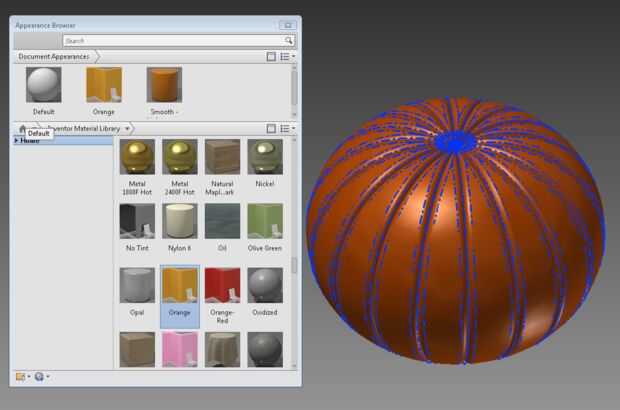Viewport: 620px width, 410px height.
Task: Focus the Search input field
Action: [174, 40]
